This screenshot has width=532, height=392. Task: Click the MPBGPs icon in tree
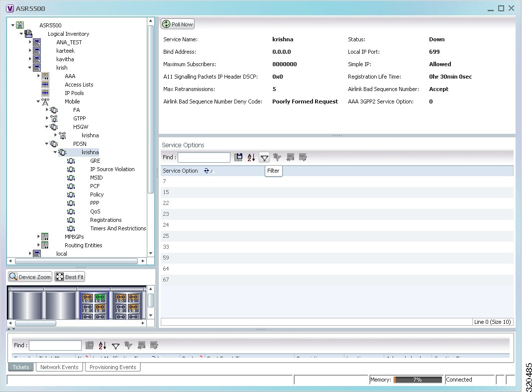pos(45,237)
